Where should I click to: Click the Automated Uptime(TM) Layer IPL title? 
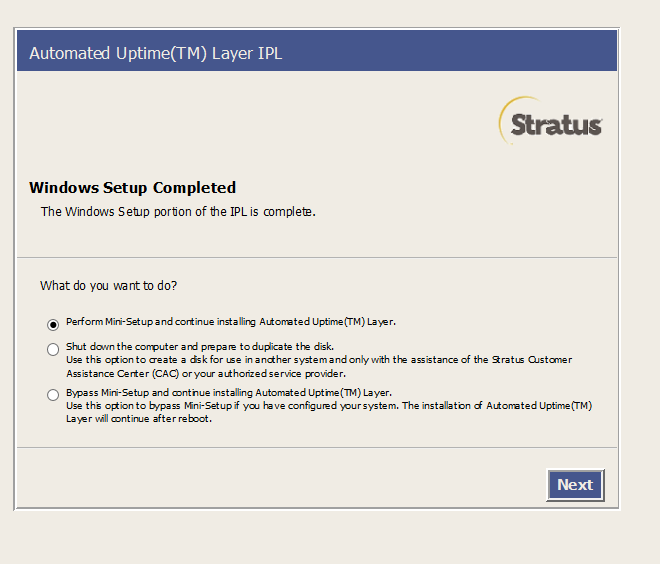coord(156,53)
